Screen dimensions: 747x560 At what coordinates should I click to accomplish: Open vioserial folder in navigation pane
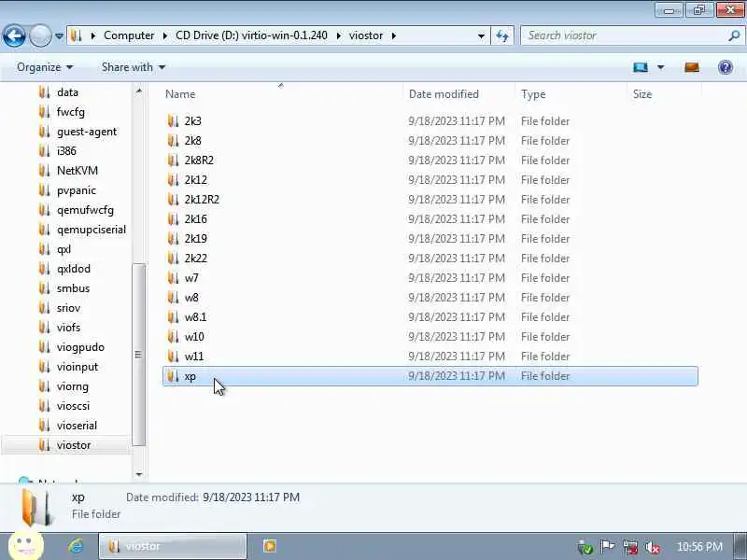click(x=77, y=426)
